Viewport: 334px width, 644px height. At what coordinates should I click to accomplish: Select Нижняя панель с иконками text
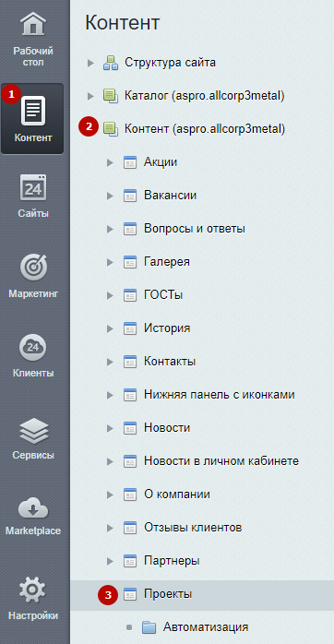pyautogui.click(x=219, y=395)
